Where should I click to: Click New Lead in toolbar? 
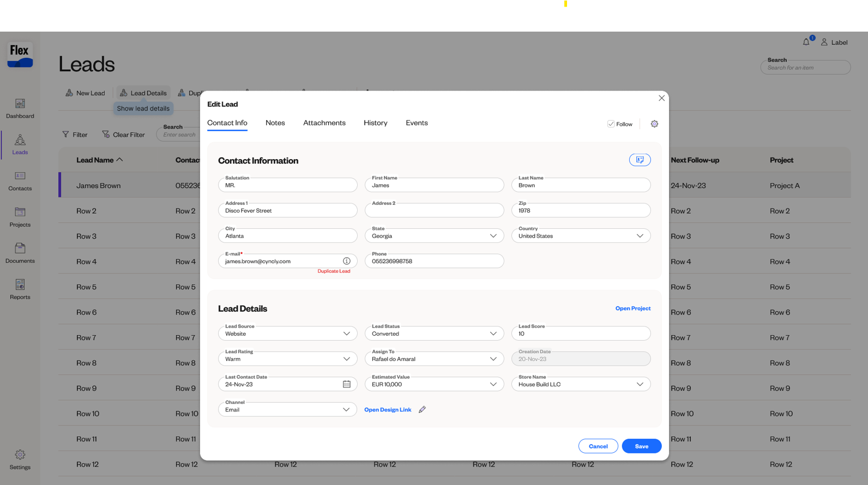tap(85, 93)
